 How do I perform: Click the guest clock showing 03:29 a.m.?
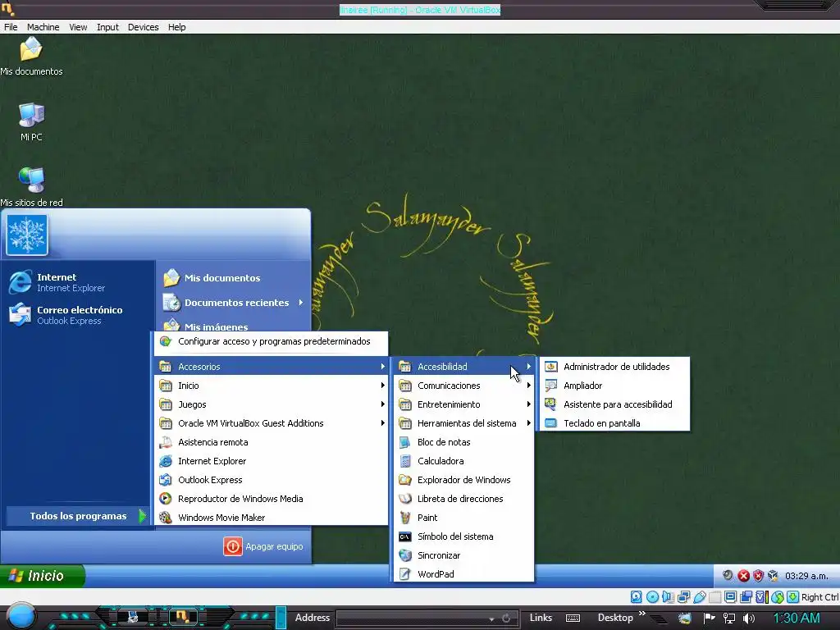(807, 576)
